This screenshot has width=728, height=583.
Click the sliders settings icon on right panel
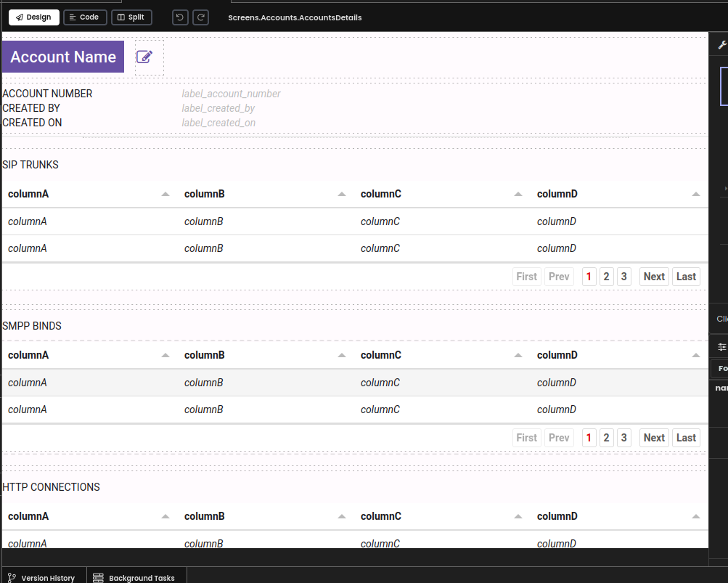722,347
